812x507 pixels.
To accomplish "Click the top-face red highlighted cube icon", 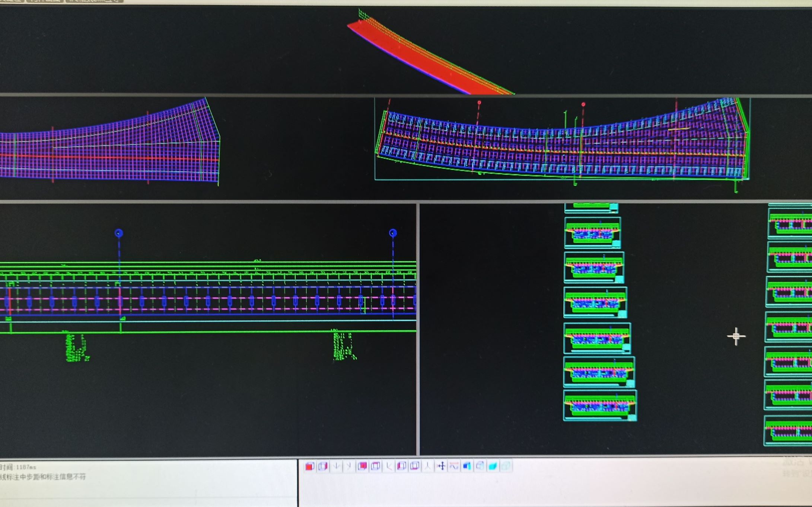I will pos(376,466).
